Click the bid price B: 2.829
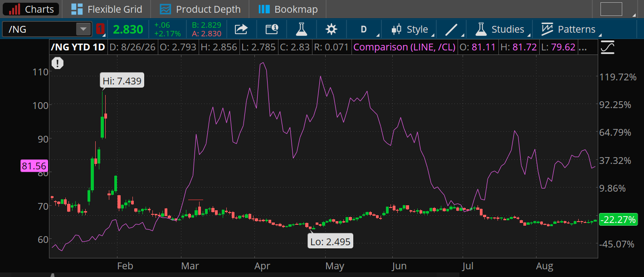Viewport: 644px width, 277px height. click(x=206, y=25)
